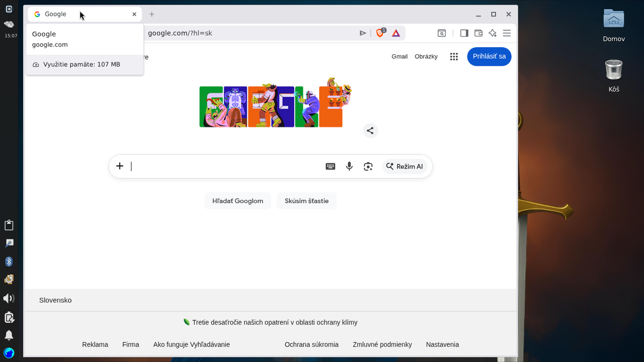
Task: Search by image with Lens camera icon
Action: click(368, 166)
